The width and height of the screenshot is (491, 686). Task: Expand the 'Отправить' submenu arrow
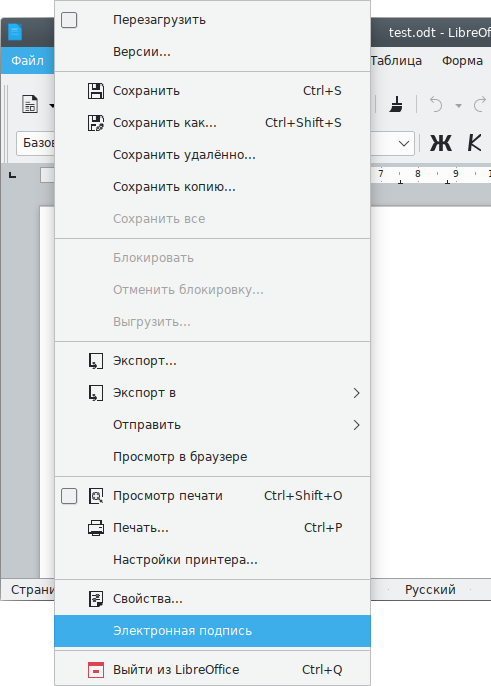(357, 425)
